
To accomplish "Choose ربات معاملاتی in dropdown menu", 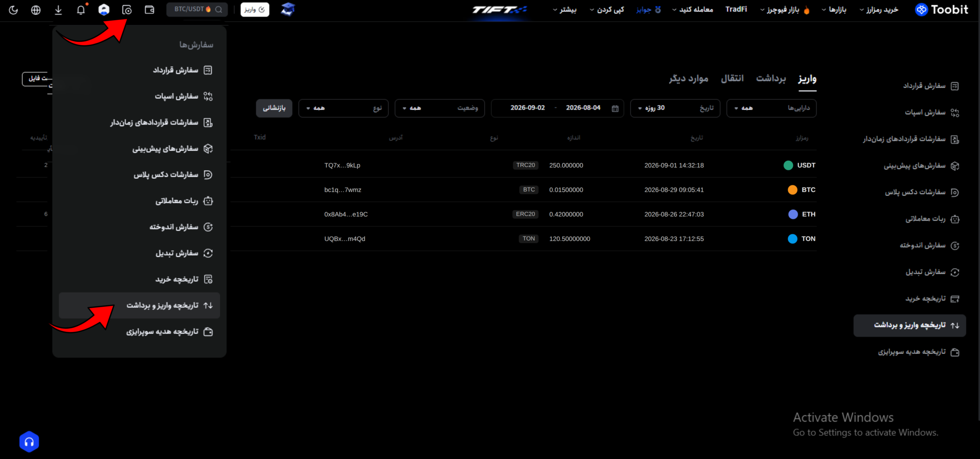I will click(139, 201).
